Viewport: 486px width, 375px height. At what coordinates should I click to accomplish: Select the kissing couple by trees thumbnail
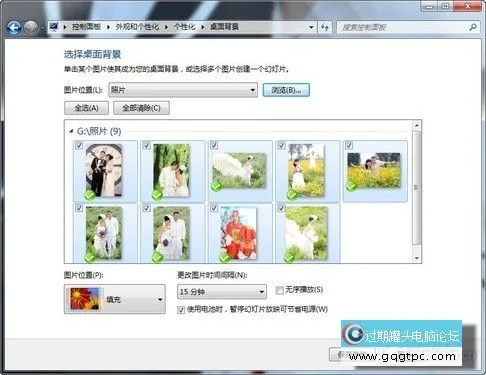pyautogui.click(x=172, y=170)
